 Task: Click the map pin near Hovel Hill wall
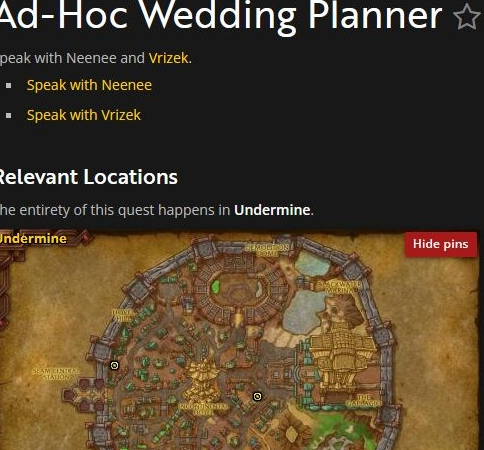(114, 365)
